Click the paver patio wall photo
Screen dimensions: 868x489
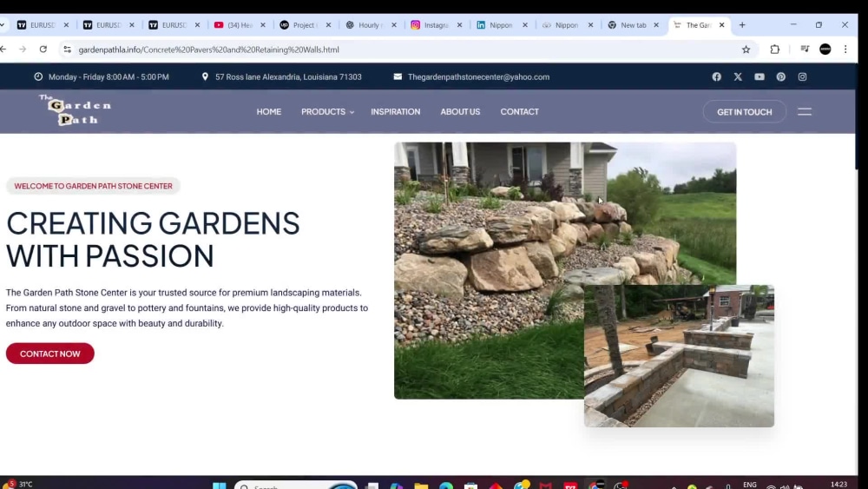[679, 356]
